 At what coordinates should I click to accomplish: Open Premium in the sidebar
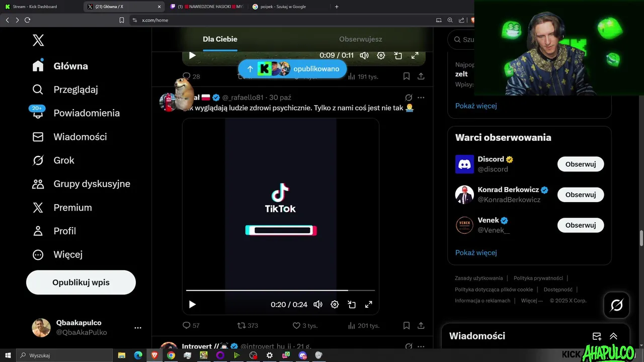tap(62, 208)
